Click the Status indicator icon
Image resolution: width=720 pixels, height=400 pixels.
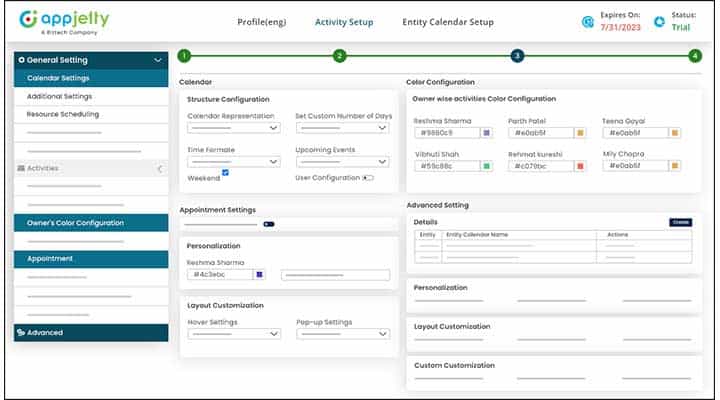659,21
